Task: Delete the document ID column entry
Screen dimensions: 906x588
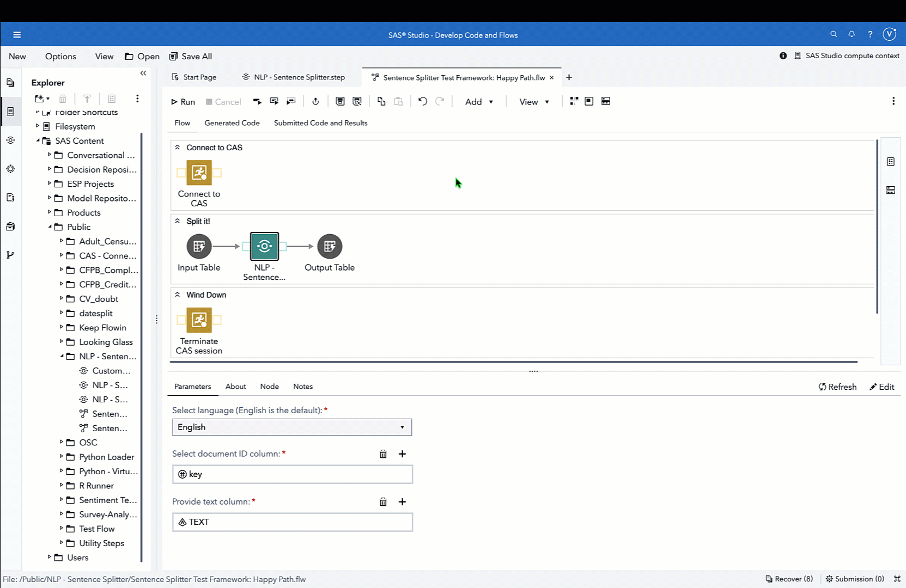Action: 383,454
